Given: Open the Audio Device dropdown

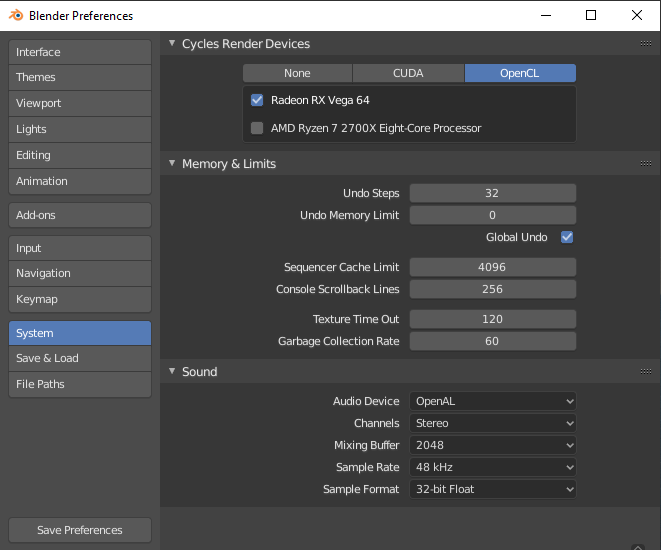Looking at the screenshot, I should pos(493,401).
